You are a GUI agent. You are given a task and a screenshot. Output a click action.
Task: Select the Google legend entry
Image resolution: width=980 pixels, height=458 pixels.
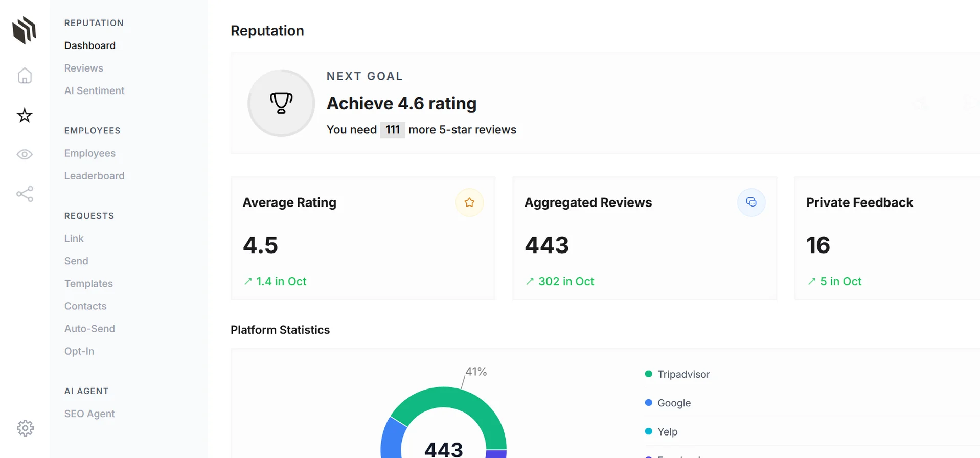[674, 403]
